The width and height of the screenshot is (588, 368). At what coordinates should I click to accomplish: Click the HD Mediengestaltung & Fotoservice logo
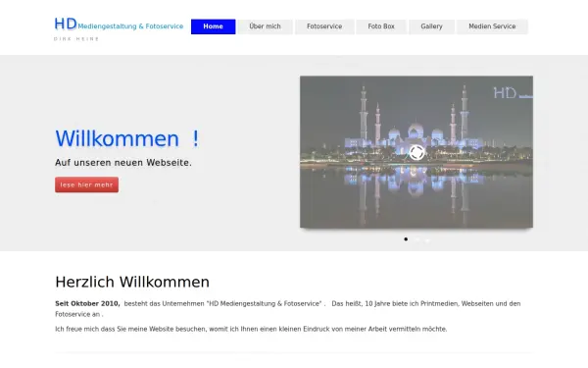(x=119, y=24)
